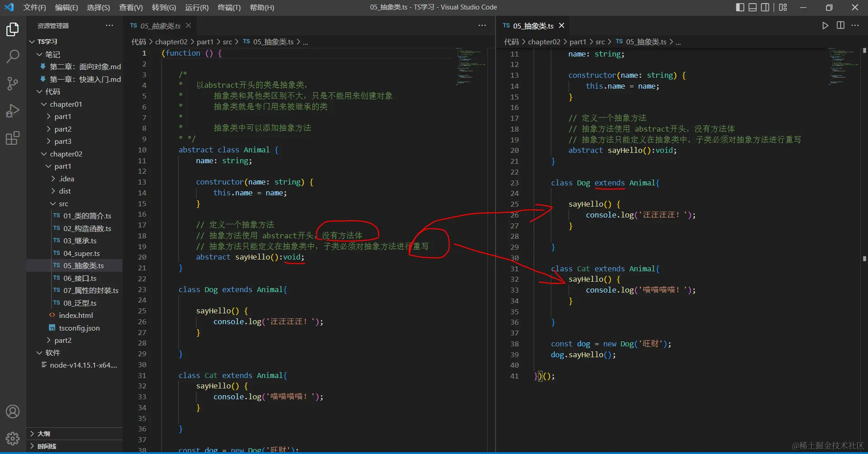Open 第一章：快速入门.md note file
This screenshot has height=454, width=868.
click(x=74, y=80)
